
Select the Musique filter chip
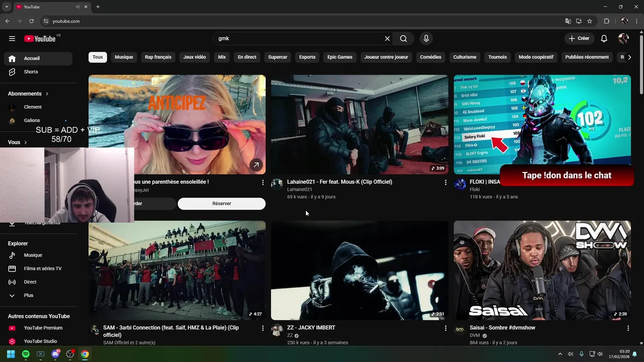click(x=124, y=57)
